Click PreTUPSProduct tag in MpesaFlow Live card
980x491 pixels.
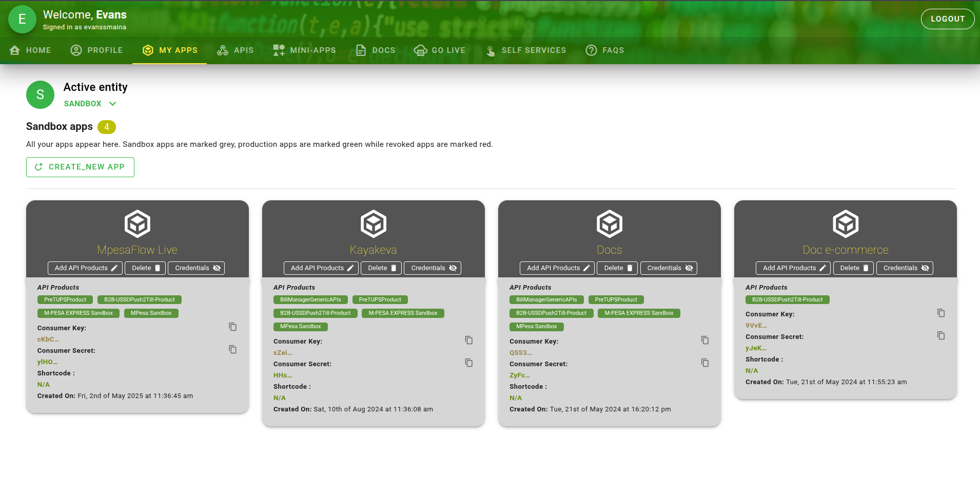click(65, 300)
